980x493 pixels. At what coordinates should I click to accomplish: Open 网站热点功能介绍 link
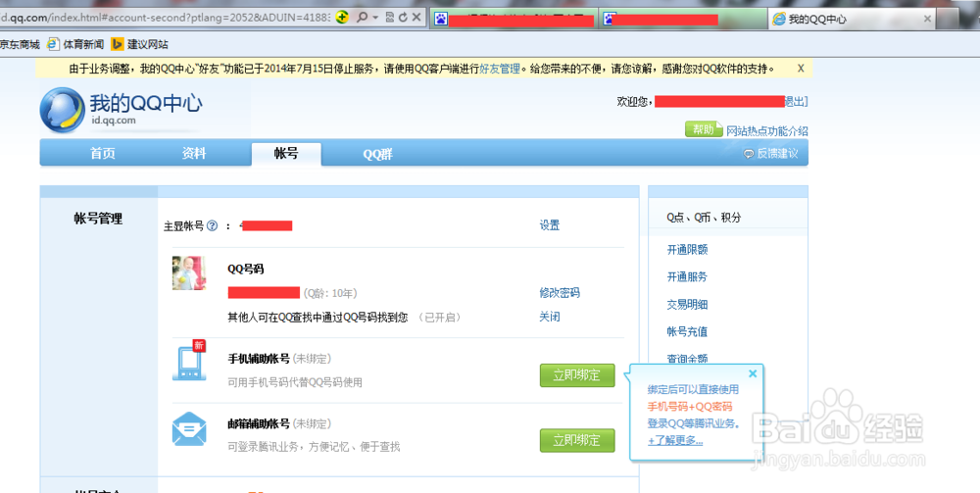point(767,131)
